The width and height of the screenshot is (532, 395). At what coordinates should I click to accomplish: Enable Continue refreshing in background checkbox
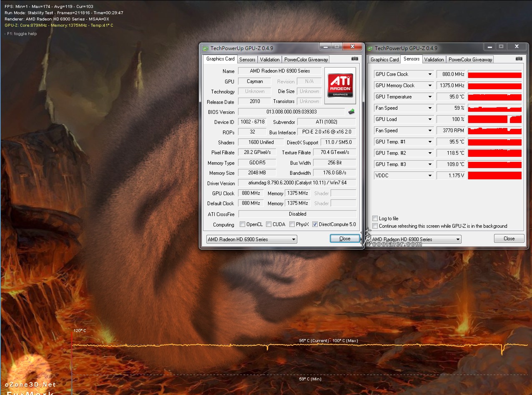click(x=375, y=226)
